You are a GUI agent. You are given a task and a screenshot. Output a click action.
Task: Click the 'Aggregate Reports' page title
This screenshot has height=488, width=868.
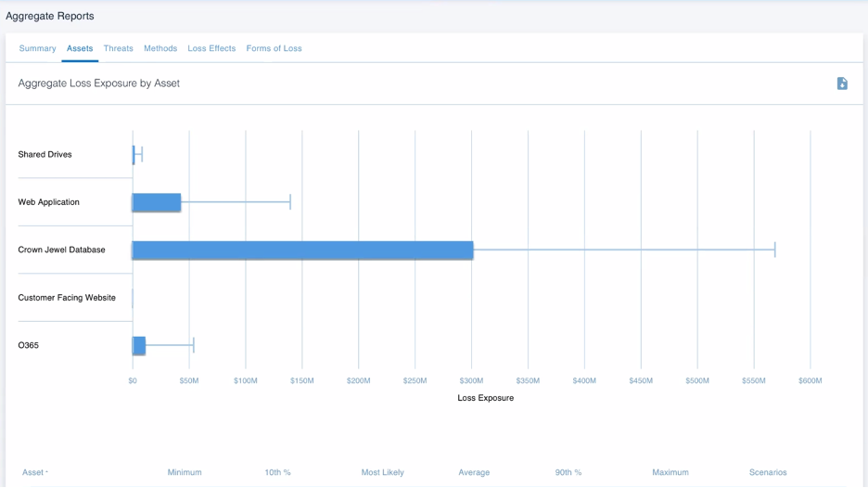[x=50, y=16]
